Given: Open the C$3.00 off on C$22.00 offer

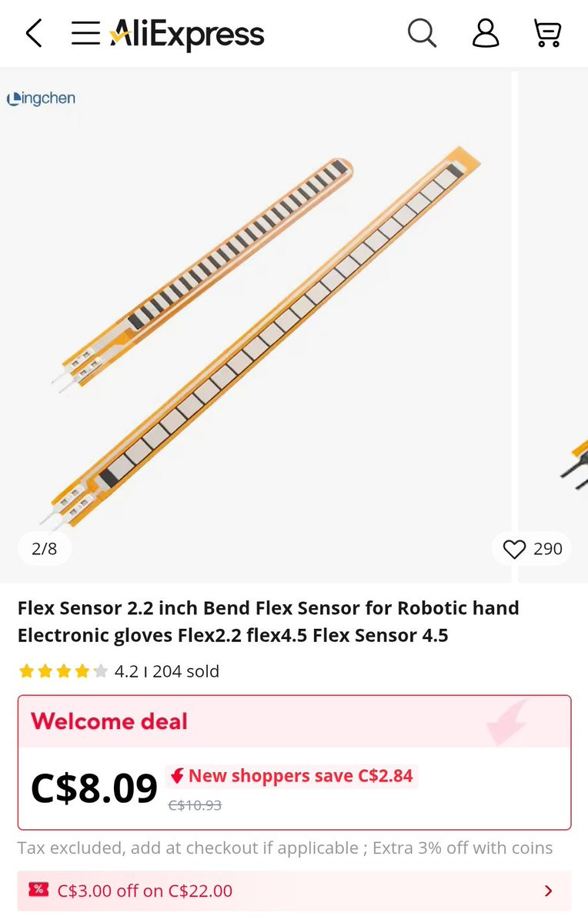Looking at the screenshot, I should (x=145, y=891).
